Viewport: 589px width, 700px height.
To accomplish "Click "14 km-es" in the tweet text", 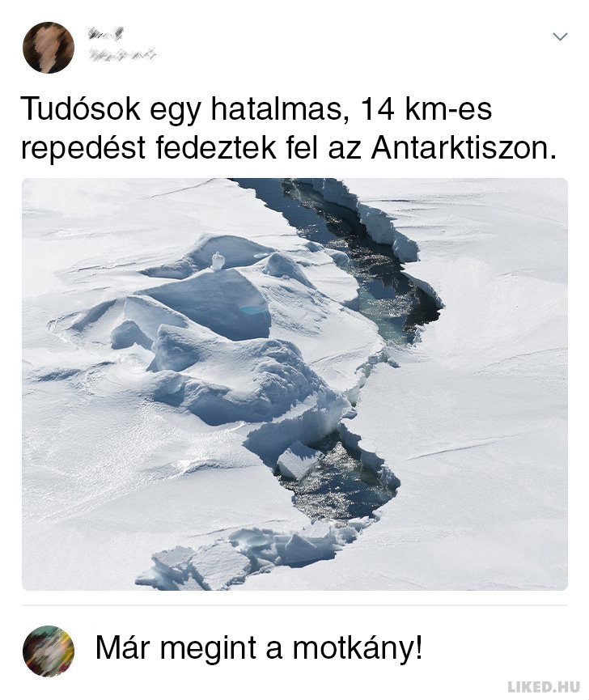I will [x=426, y=108].
